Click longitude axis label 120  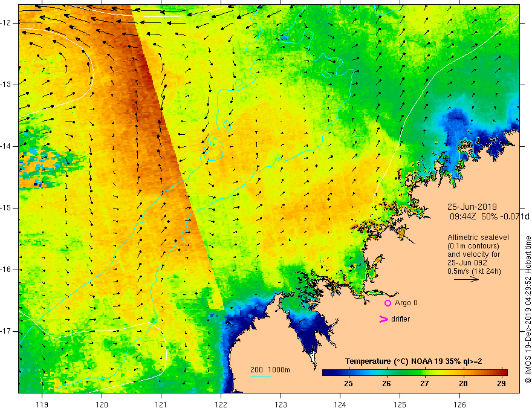[102, 404]
